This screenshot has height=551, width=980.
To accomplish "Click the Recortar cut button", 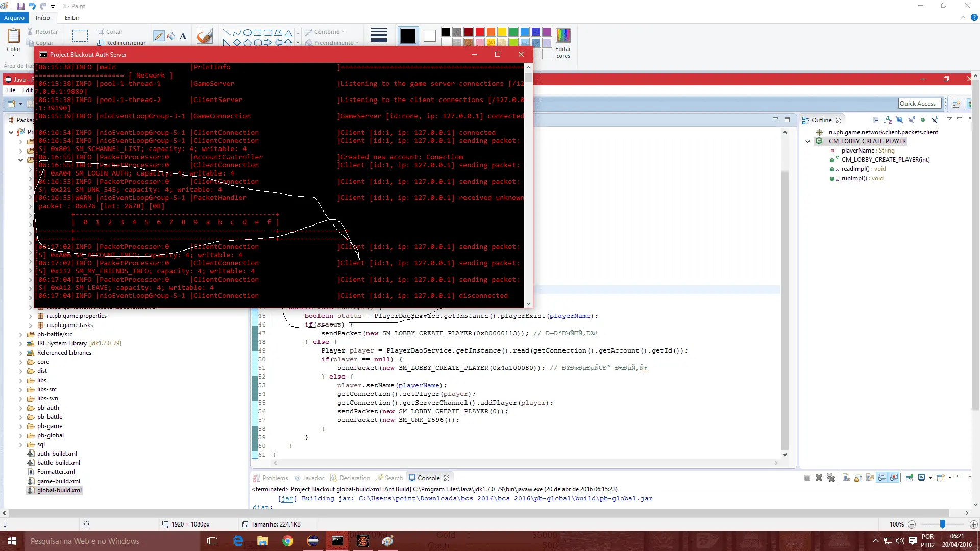I will (42, 32).
